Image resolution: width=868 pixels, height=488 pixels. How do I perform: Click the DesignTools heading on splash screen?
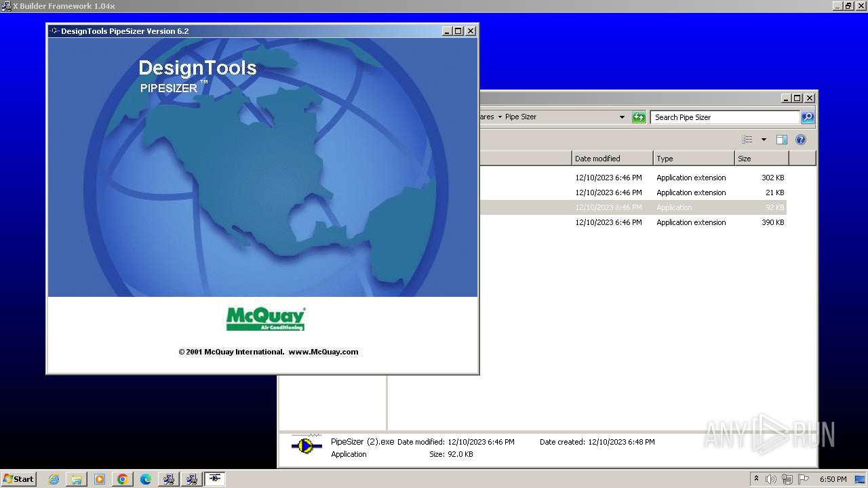[197, 68]
